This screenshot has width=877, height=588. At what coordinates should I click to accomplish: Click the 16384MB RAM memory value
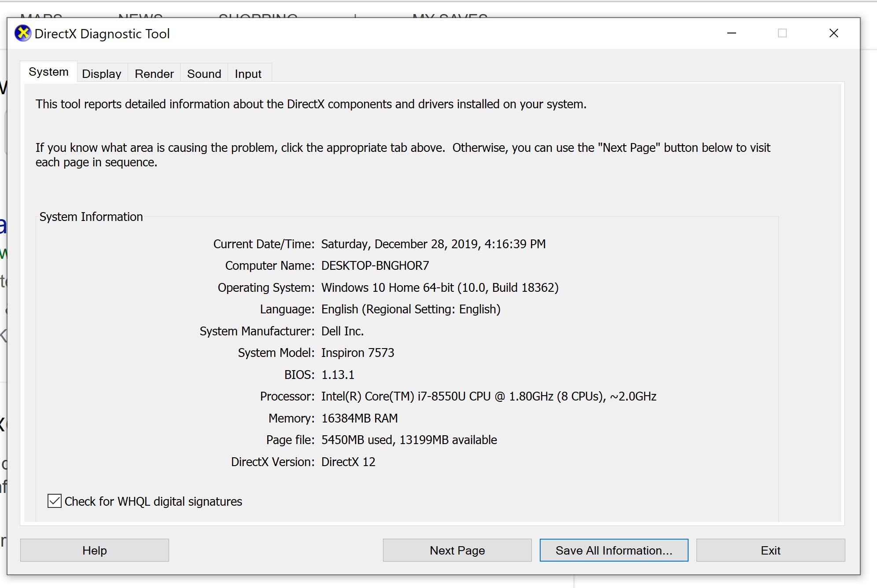click(x=360, y=418)
